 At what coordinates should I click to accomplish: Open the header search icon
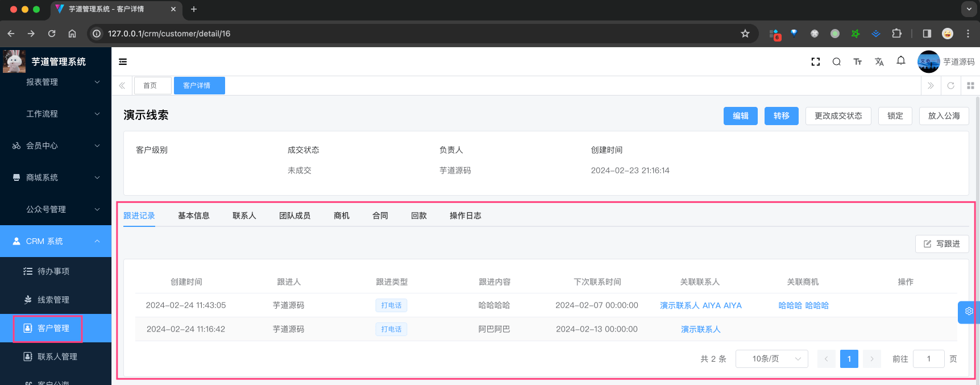coord(836,62)
